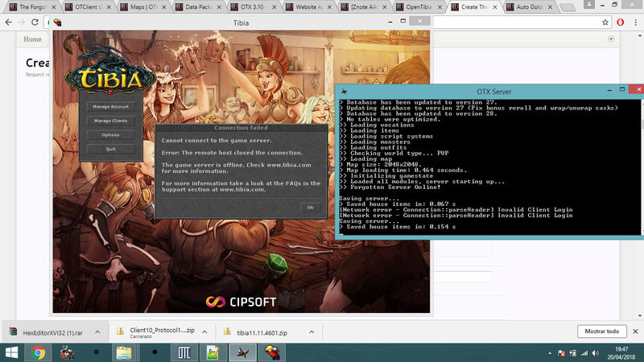Switch to the Data Packs browser tab

point(198,7)
